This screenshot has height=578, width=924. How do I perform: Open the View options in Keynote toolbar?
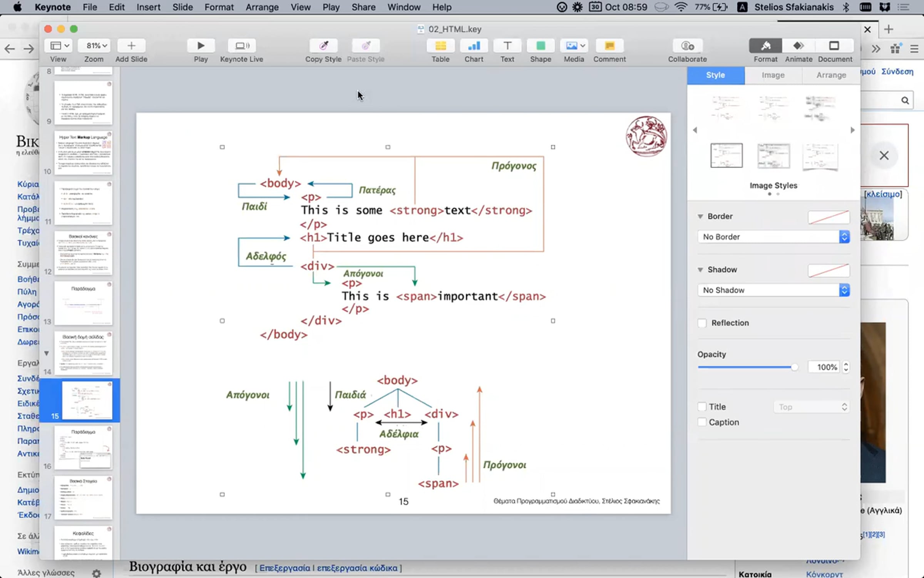pyautogui.click(x=59, y=46)
